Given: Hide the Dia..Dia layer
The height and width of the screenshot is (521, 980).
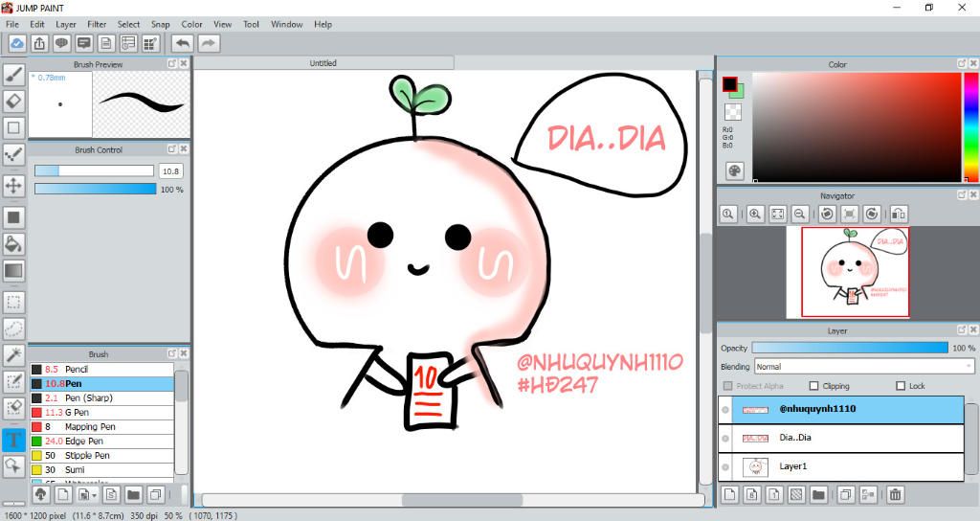Looking at the screenshot, I should [x=725, y=439].
